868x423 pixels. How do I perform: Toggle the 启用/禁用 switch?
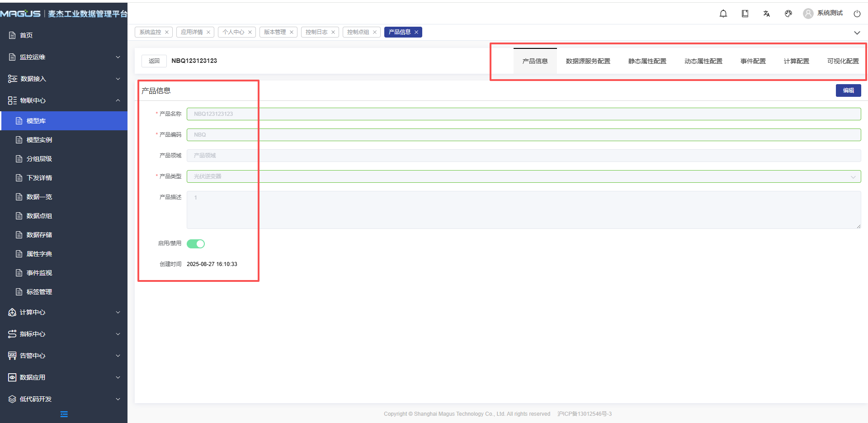click(196, 244)
